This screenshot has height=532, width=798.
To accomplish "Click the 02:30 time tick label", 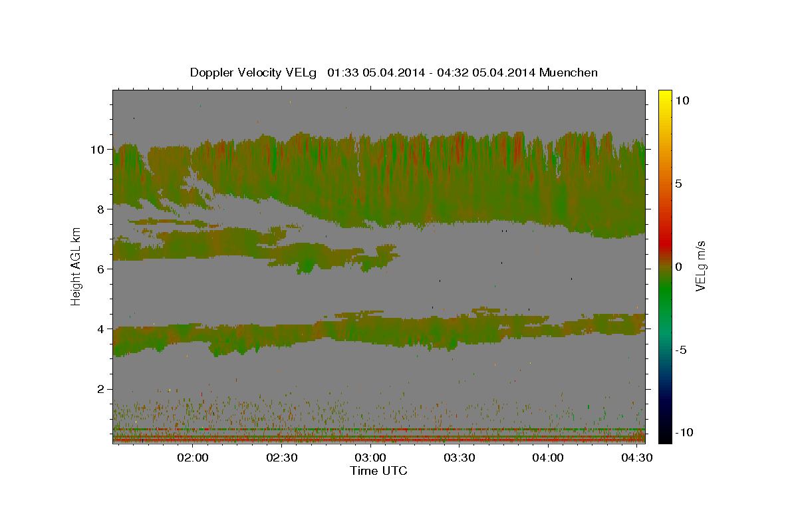I will (x=282, y=458).
